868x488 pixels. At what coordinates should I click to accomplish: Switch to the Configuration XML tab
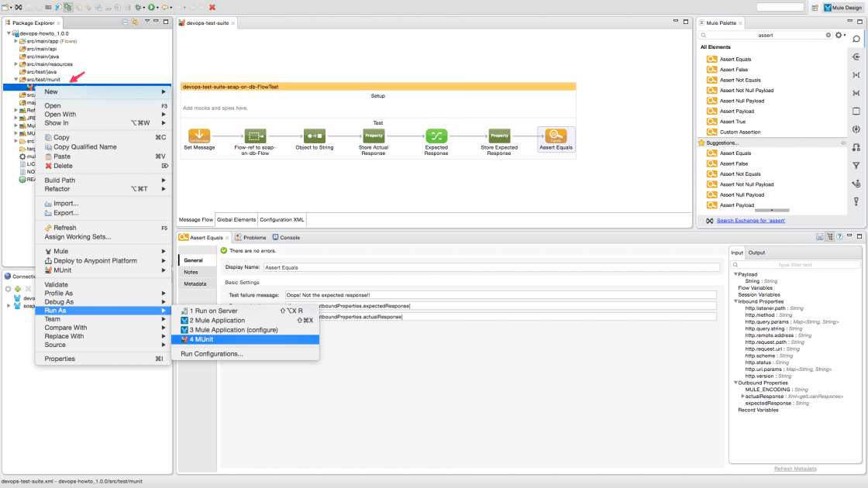click(284, 219)
